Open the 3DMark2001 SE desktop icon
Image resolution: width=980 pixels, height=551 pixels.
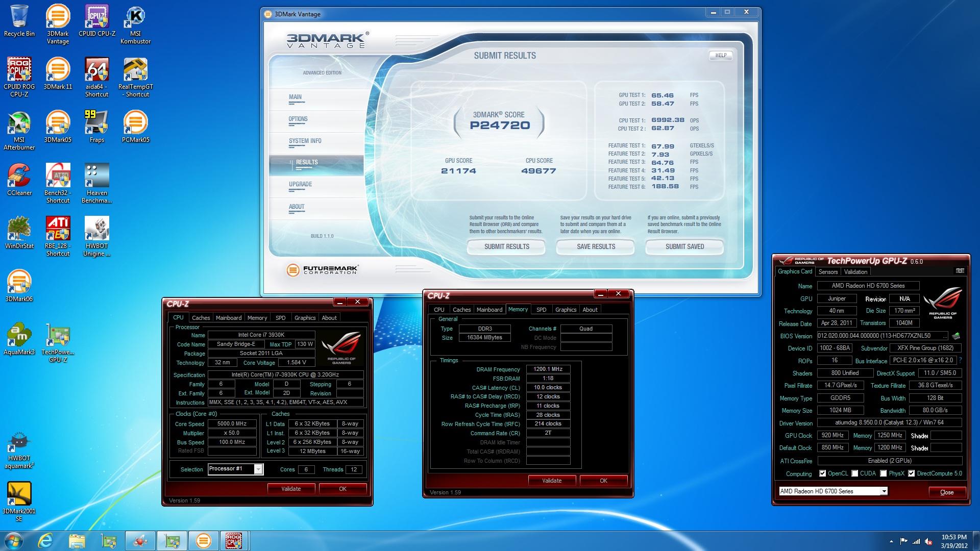pos(19,502)
